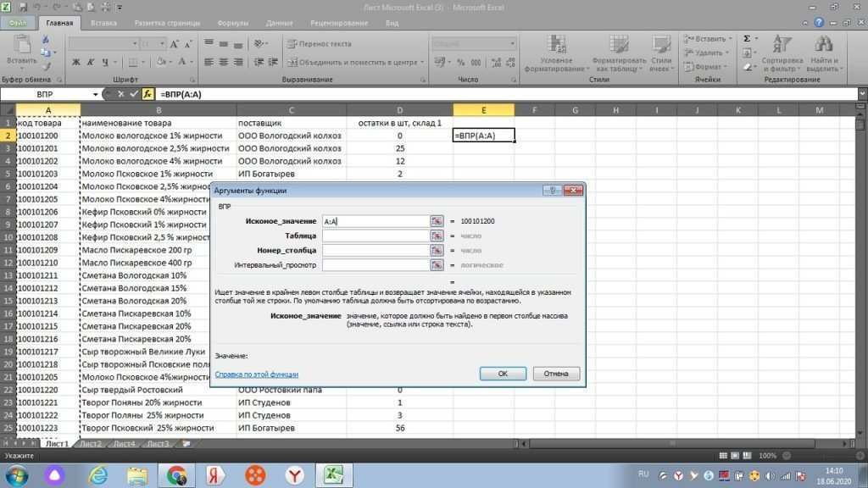The image size is (868, 488).
Task: Click the Интервальный_просмотр input field
Action: [x=376, y=265]
